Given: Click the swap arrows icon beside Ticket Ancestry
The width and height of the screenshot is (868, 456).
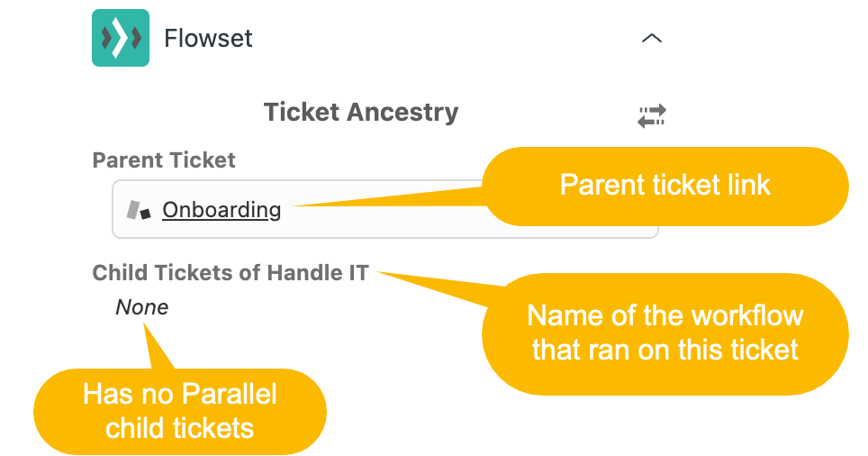Looking at the screenshot, I should (x=652, y=115).
